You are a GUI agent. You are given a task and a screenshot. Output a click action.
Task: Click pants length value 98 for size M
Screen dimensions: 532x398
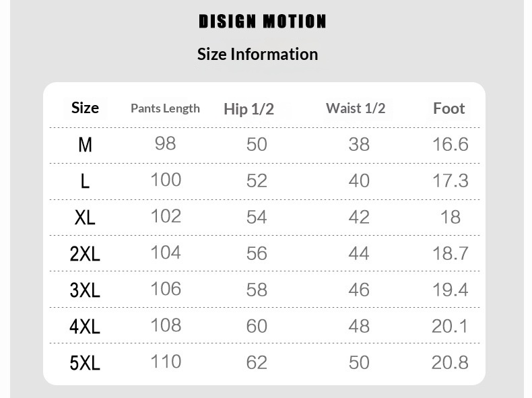coord(165,143)
